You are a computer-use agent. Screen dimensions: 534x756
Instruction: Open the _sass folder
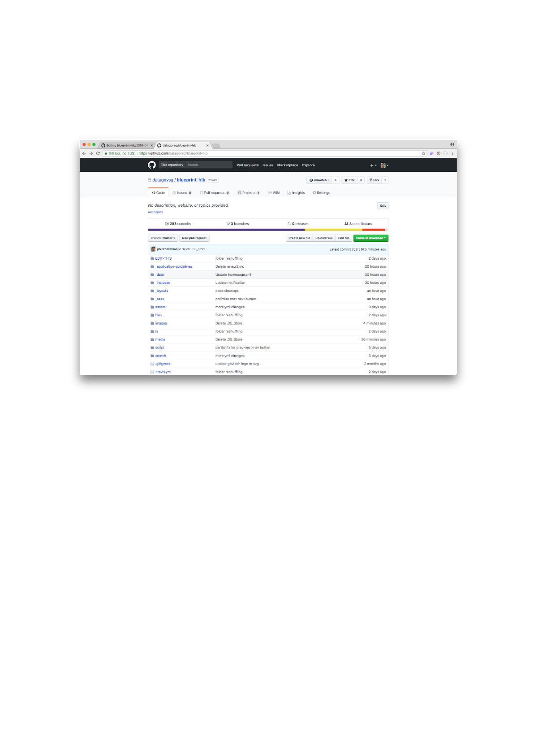(x=159, y=299)
